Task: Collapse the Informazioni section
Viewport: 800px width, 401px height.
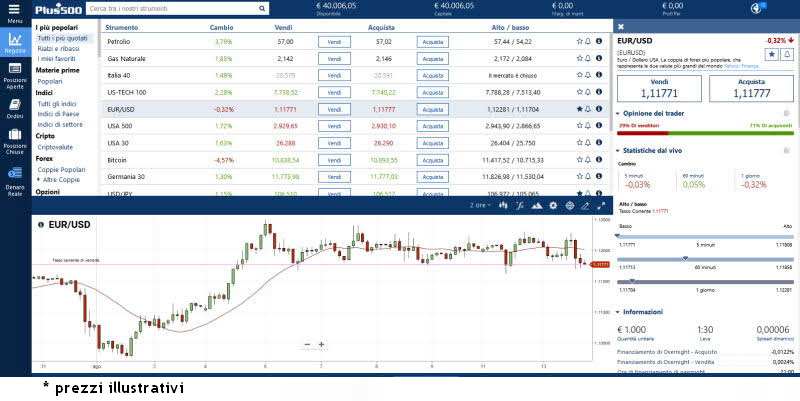Action: (x=619, y=312)
